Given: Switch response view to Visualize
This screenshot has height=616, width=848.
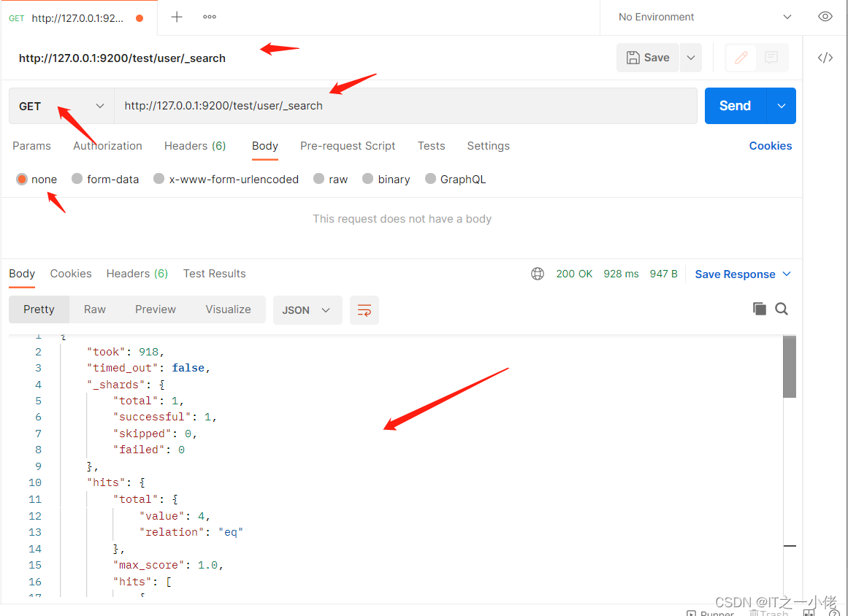Looking at the screenshot, I should point(228,309).
